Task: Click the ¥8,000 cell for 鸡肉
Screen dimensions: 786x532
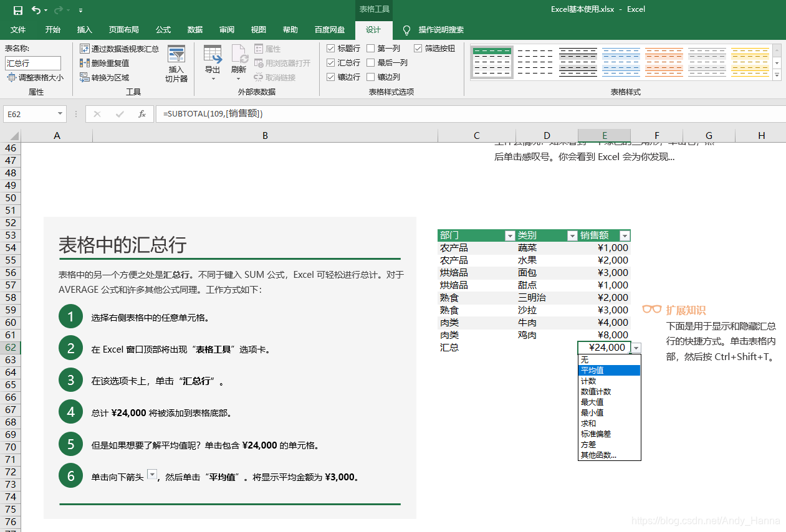Action: click(x=604, y=335)
